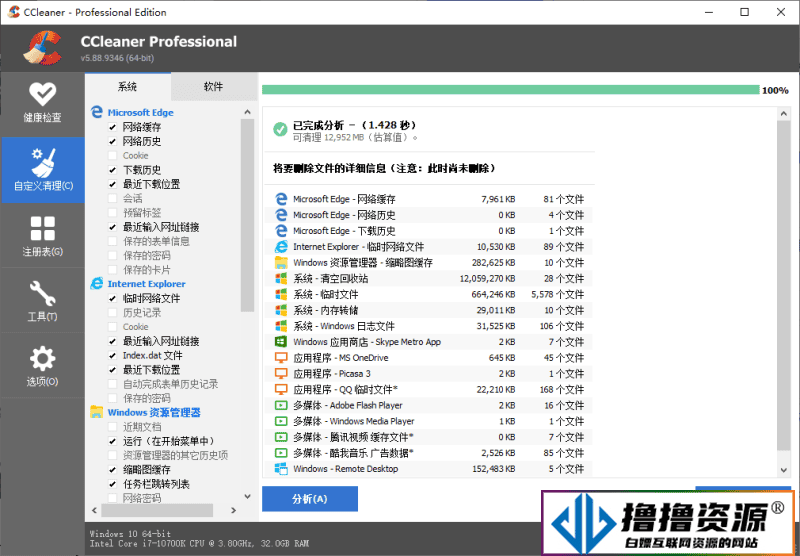Click the Windows 资源管理器 folder icon
The height and width of the screenshot is (556, 800).
[96, 412]
